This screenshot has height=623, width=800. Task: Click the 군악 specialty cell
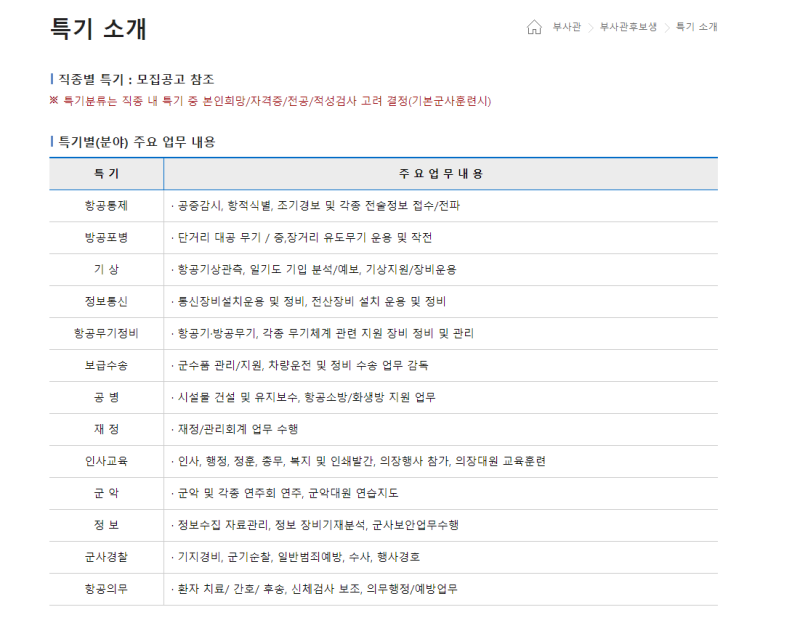point(106,493)
